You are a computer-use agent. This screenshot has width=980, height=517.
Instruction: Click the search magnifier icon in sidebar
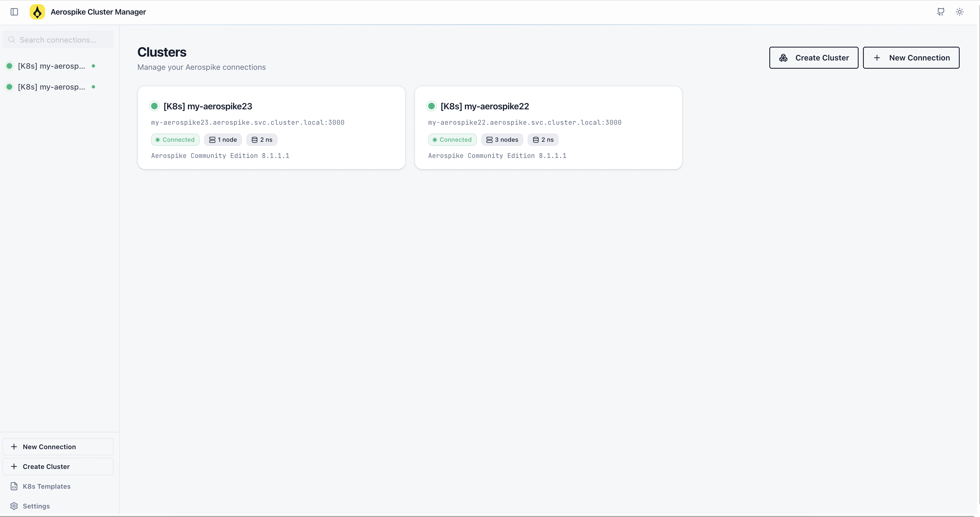point(12,39)
